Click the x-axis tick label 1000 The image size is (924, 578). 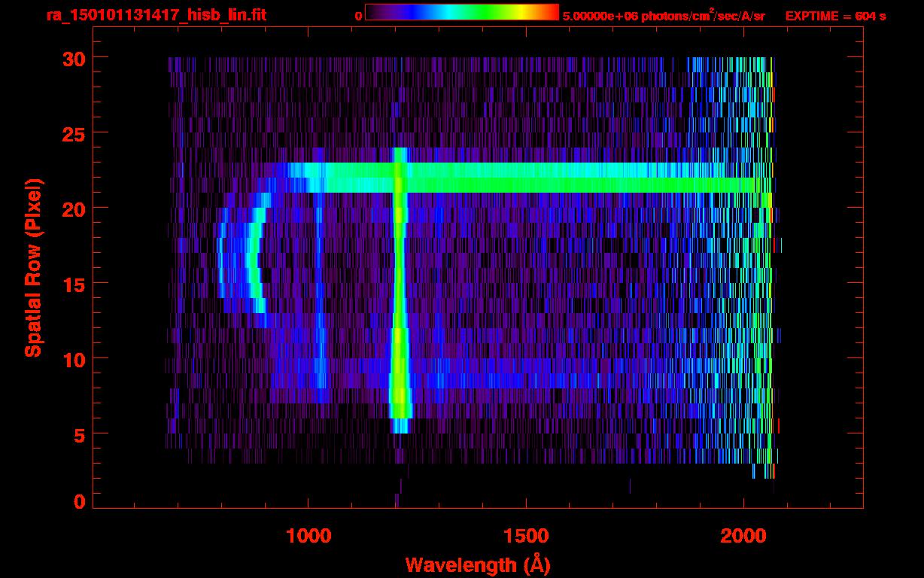[x=308, y=535]
